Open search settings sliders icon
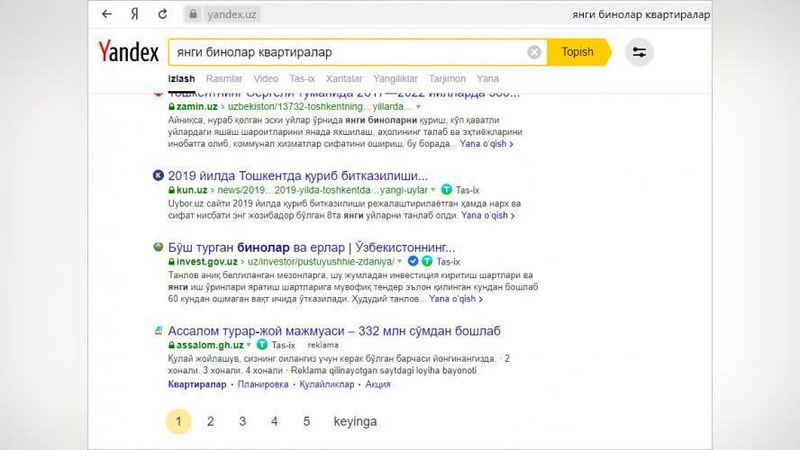The height and width of the screenshot is (450, 800). click(639, 52)
